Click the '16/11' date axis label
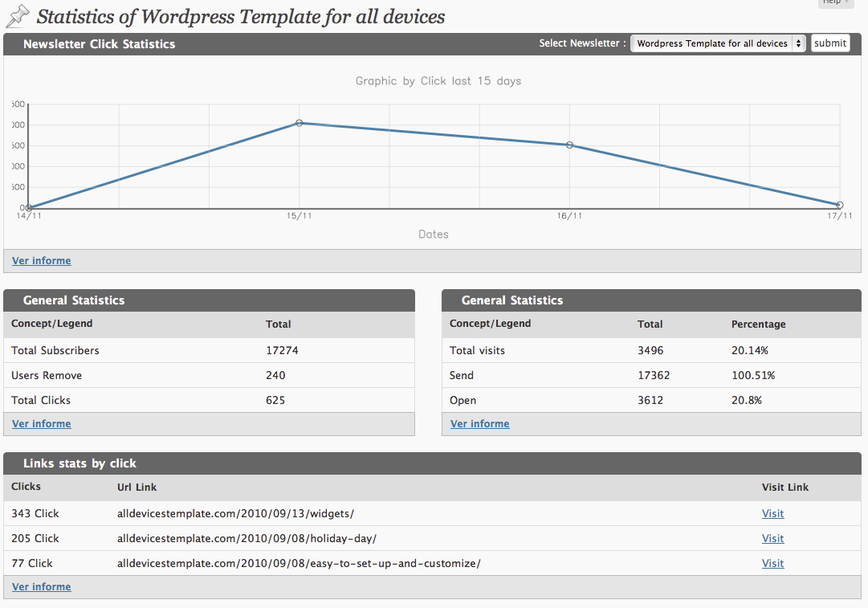Viewport: 868px width, 608px height. pos(569,216)
